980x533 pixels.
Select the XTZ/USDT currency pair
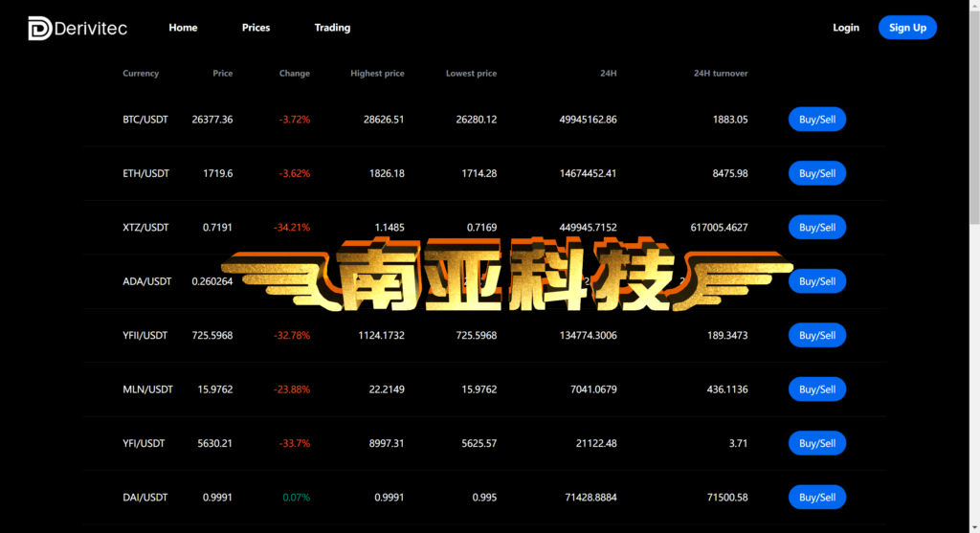click(145, 228)
